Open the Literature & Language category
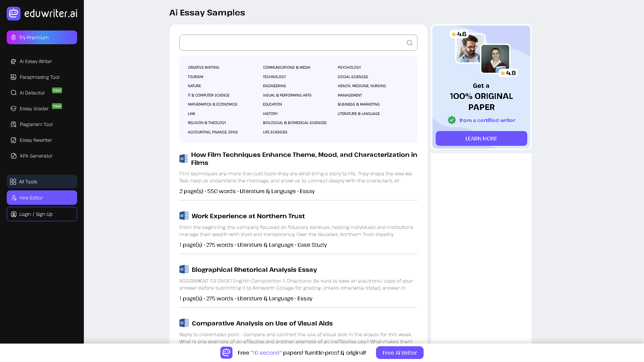The image size is (644, 362). (359, 114)
